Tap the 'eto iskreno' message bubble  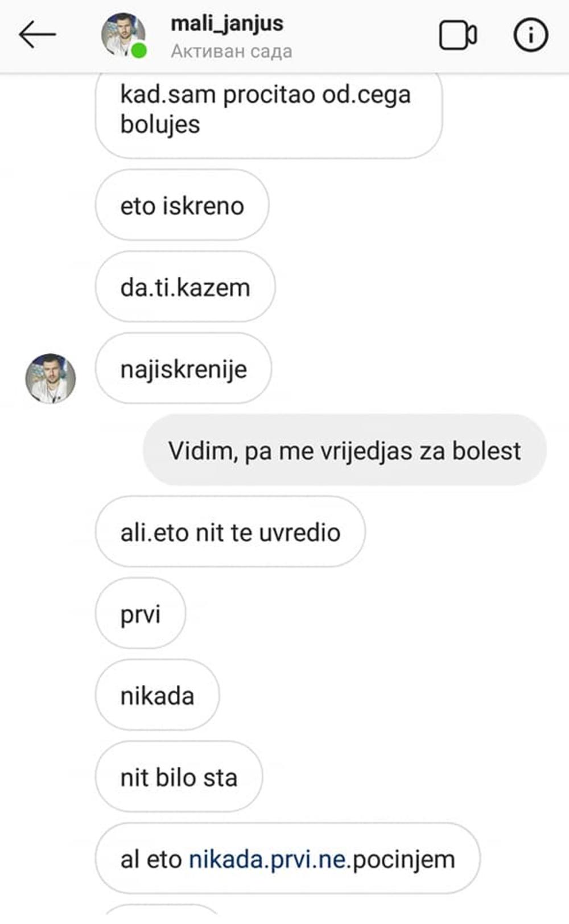tap(182, 205)
